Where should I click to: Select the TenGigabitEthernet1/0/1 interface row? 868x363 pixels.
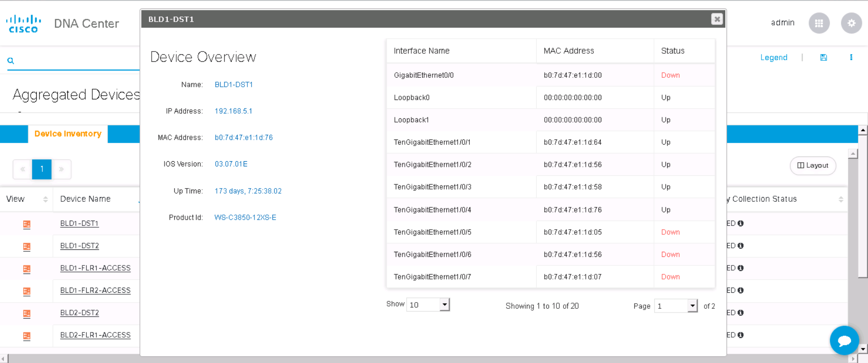[x=551, y=142]
